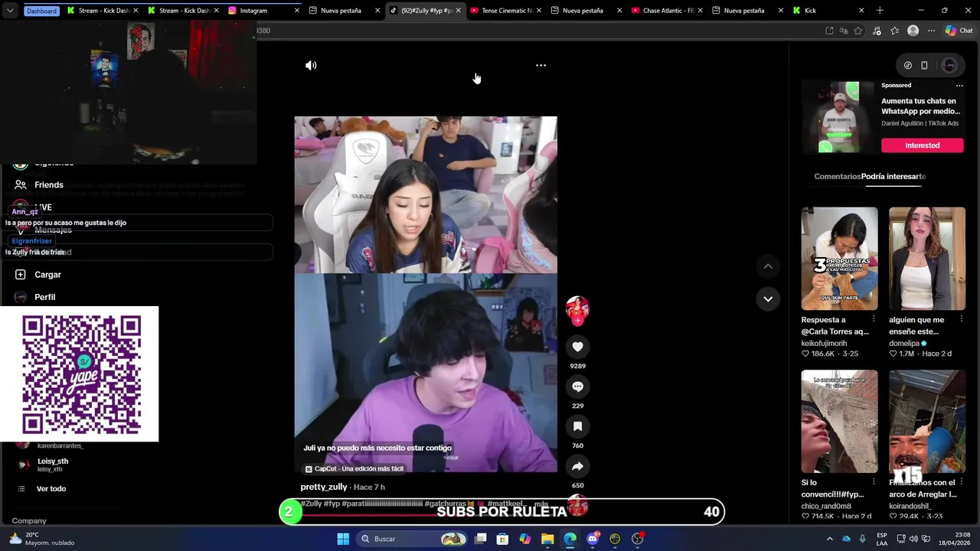980x551 pixels.
Task: Open Task View from the taskbar
Action: click(480, 539)
